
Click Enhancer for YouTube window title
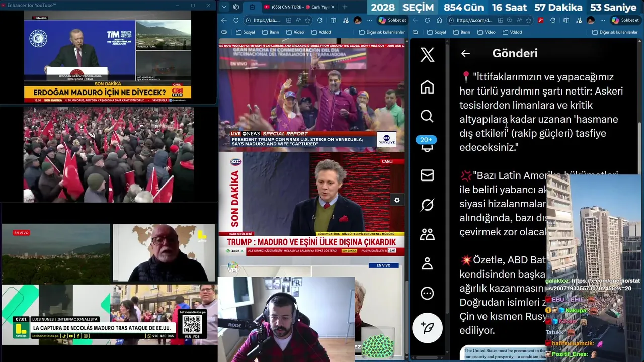(32, 5)
